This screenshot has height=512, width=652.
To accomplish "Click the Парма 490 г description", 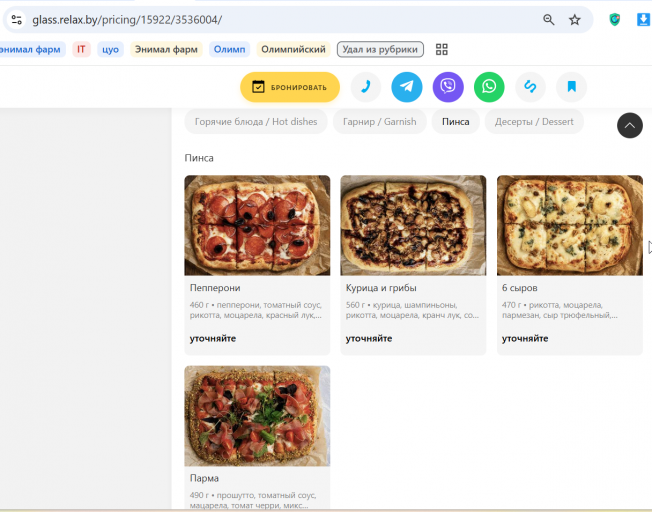I will pos(253,500).
